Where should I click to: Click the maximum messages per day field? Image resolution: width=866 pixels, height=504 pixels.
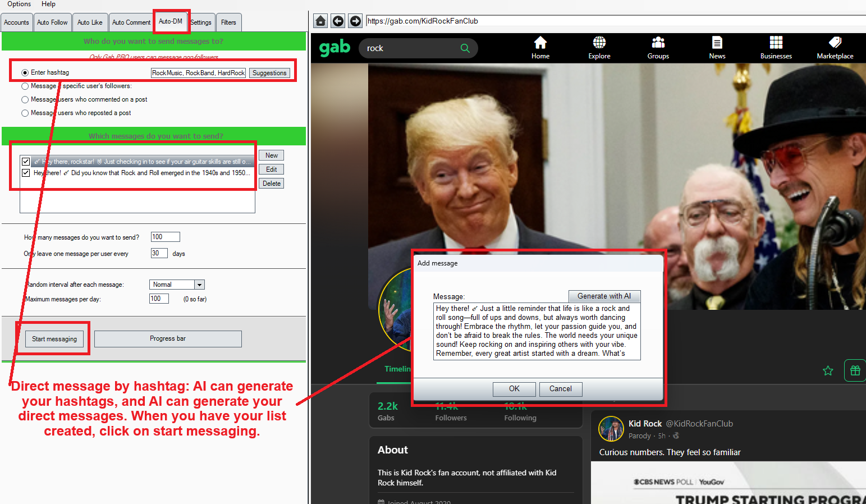click(159, 299)
